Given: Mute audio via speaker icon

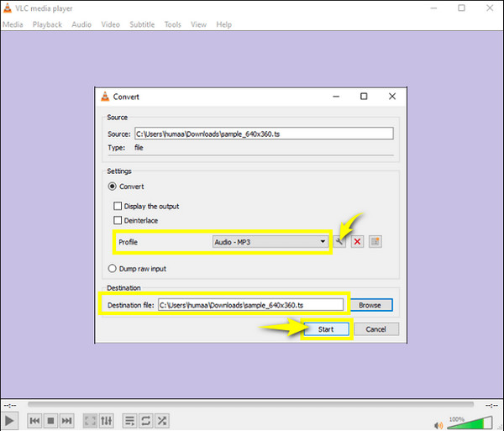Looking at the screenshot, I should (x=438, y=425).
